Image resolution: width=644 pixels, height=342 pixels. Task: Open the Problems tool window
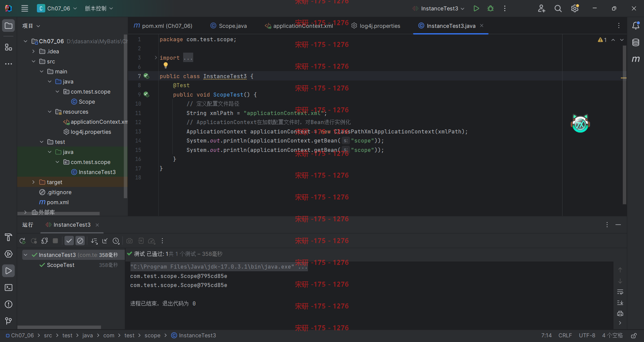(x=8, y=304)
